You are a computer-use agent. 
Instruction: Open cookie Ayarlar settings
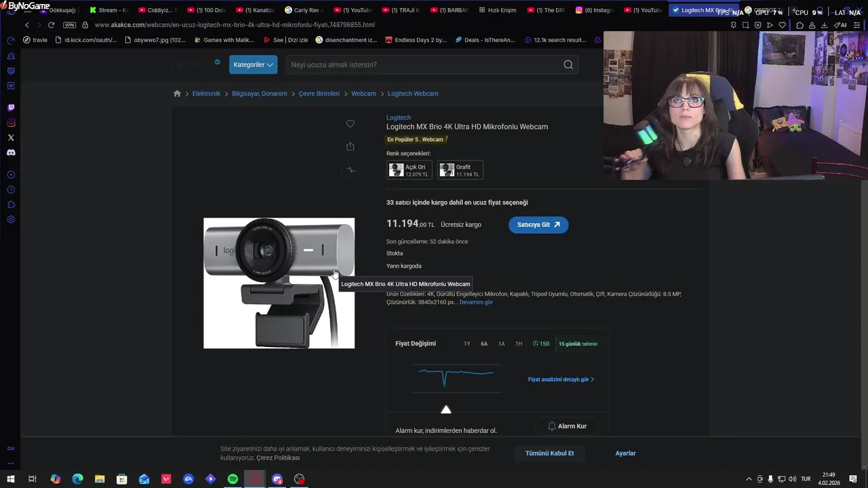point(625,453)
